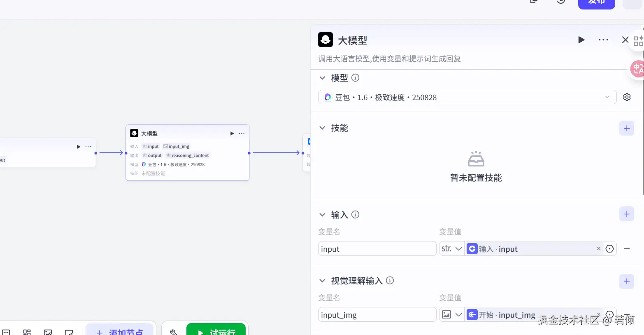Open str type dropdown for input variable
The height and width of the screenshot is (335, 644).
click(x=451, y=248)
